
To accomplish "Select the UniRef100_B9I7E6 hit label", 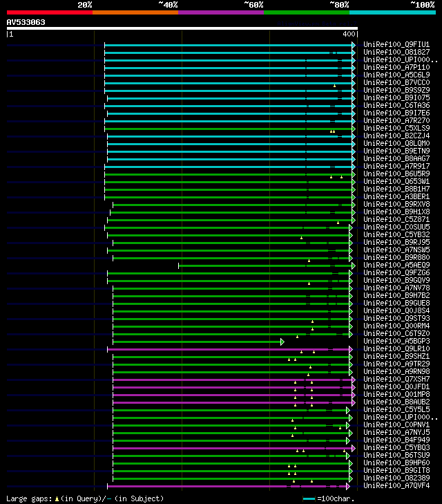I will tap(396, 113).
